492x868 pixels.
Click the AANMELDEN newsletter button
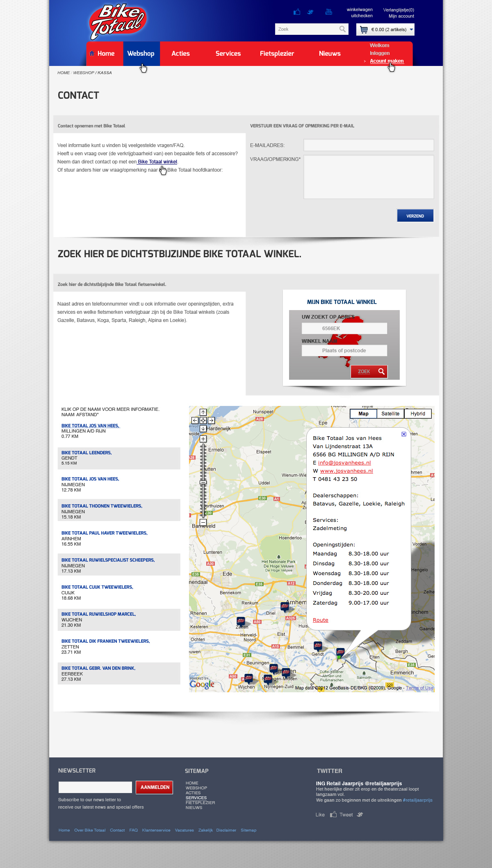point(155,787)
